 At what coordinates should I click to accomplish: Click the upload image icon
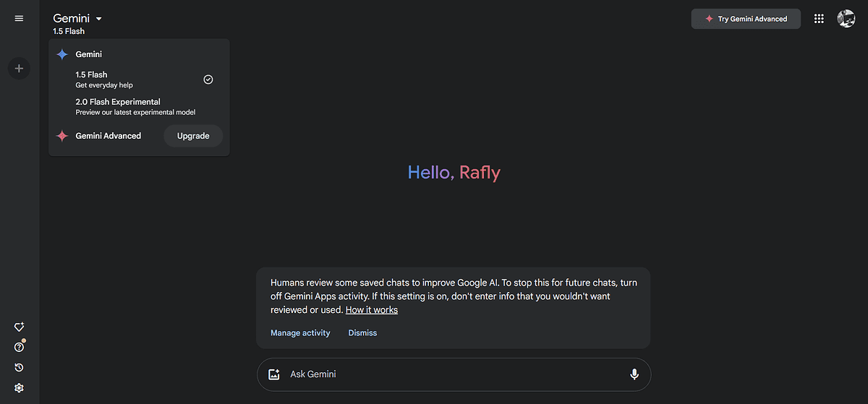coord(273,374)
